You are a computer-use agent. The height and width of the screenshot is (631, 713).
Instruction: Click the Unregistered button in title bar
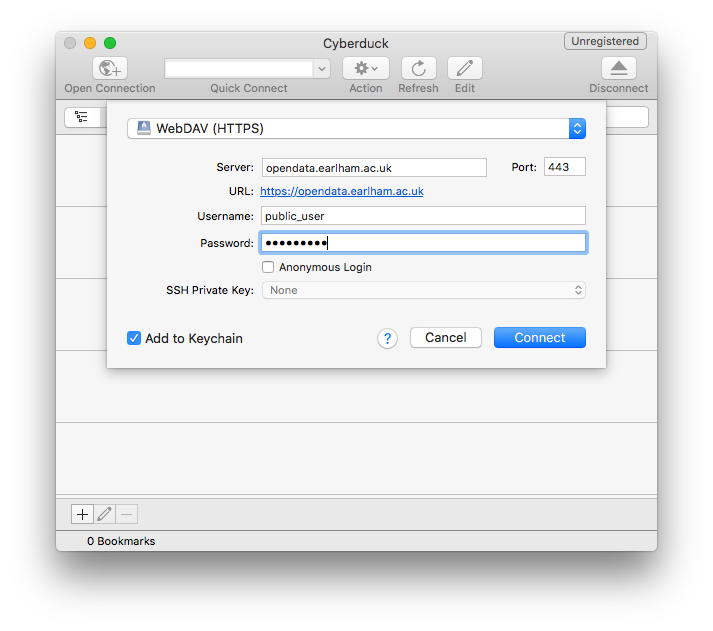tap(605, 41)
